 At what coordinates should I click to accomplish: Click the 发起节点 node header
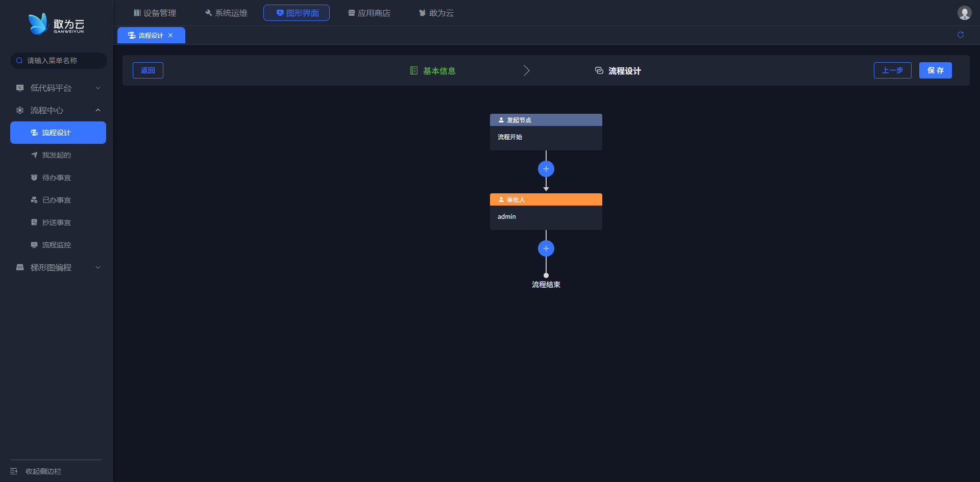pyautogui.click(x=546, y=120)
